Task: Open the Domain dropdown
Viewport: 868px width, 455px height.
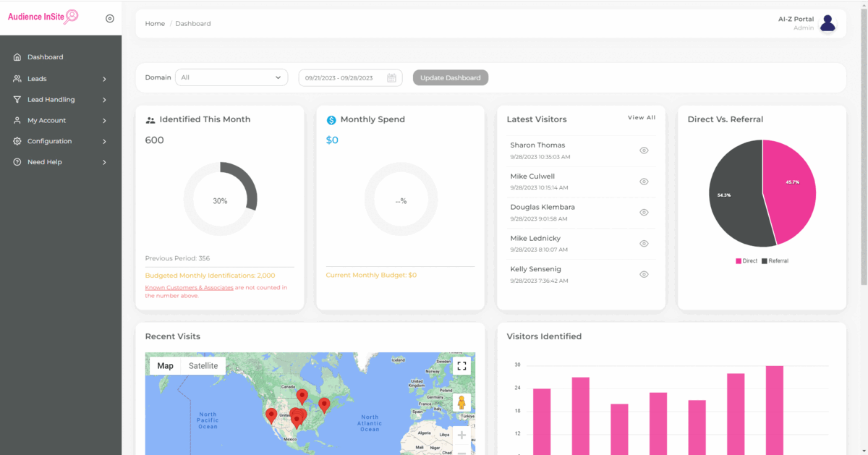Action: (231, 77)
